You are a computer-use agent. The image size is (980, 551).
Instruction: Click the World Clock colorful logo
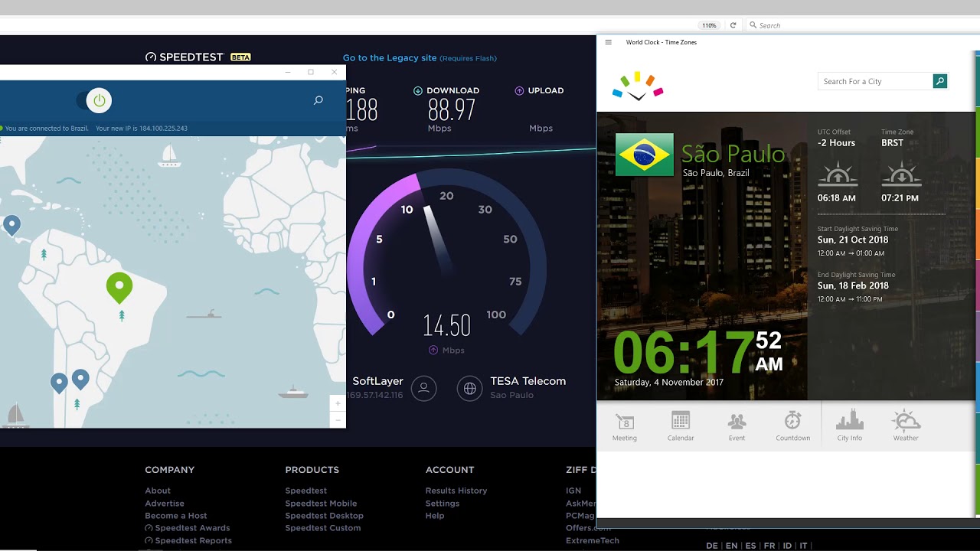[x=638, y=86]
